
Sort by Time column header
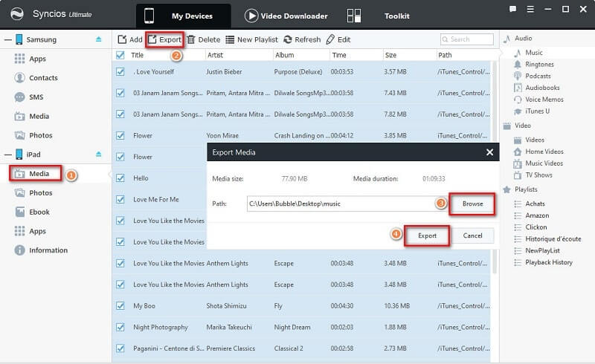point(339,55)
